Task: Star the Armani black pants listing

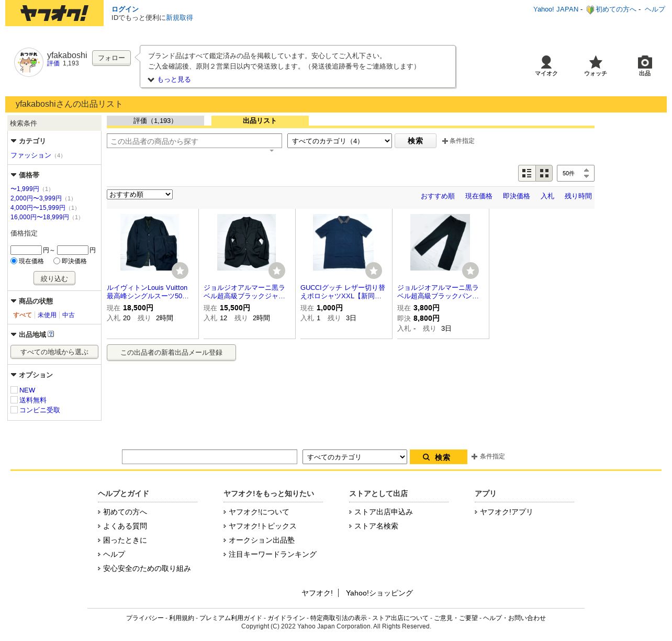Action: (471, 271)
